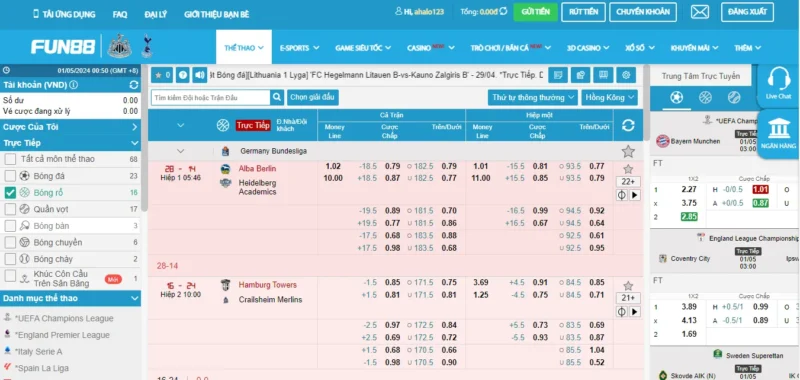Collapse the Danh mục thể thao section
The width and height of the screenshot is (800, 380).
135,298
